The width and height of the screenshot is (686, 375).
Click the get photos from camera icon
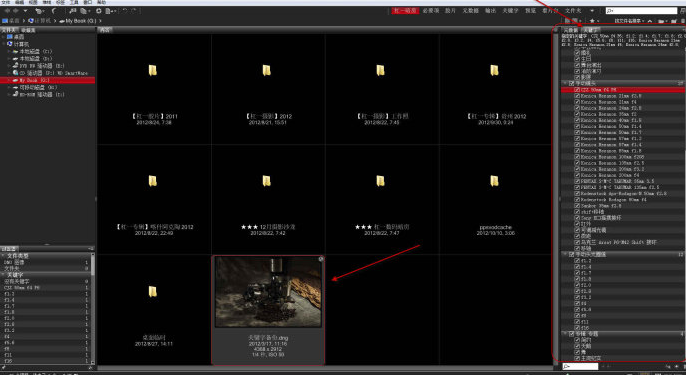[73, 11]
